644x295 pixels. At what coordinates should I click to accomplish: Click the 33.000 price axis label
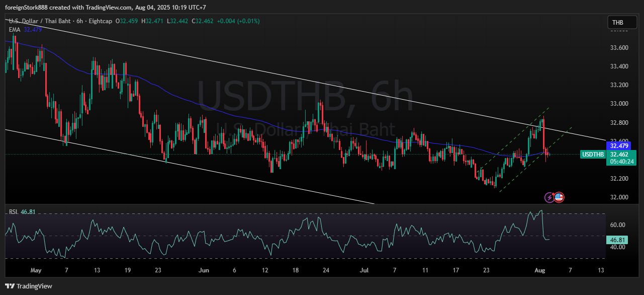[619, 104]
